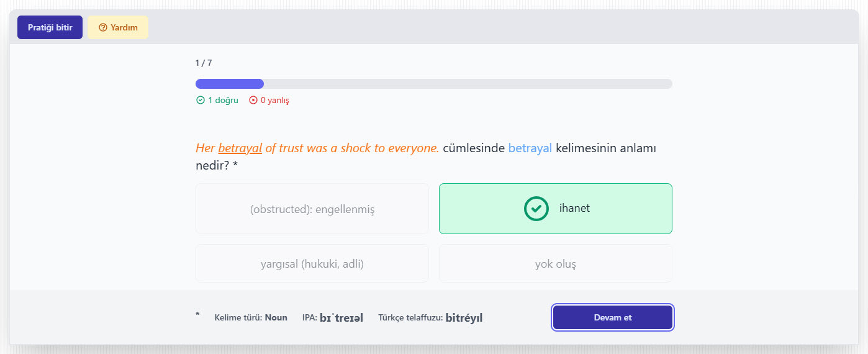
Task: Click the underlined orange word "betrayal"
Action: (240, 148)
